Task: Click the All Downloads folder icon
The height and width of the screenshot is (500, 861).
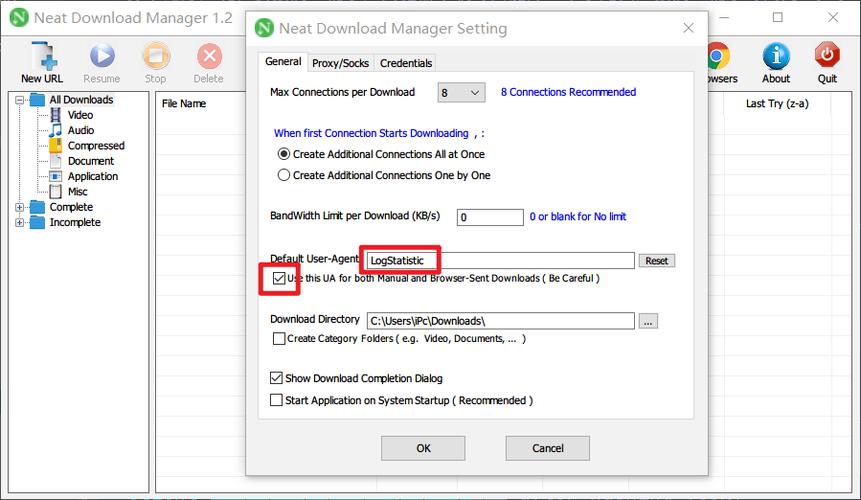Action: point(37,99)
